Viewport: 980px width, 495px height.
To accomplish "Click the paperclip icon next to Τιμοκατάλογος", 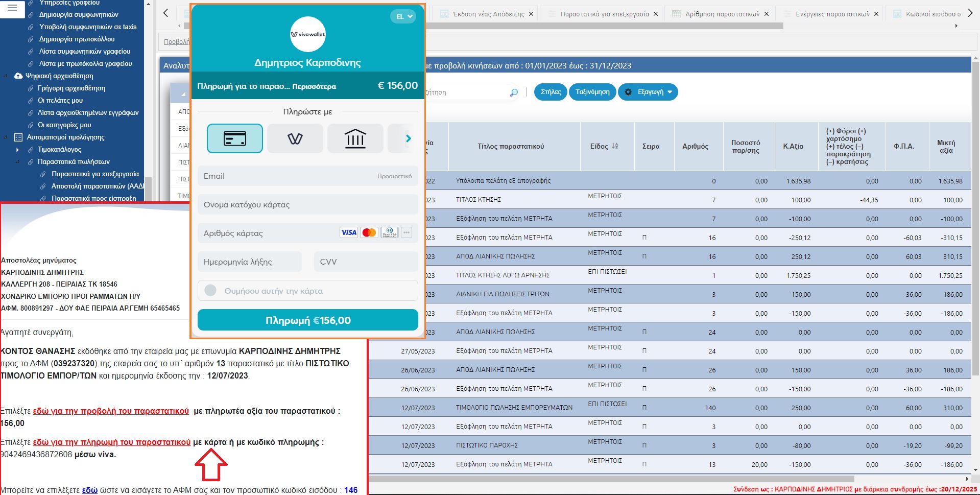I will [x=31, y=149].
